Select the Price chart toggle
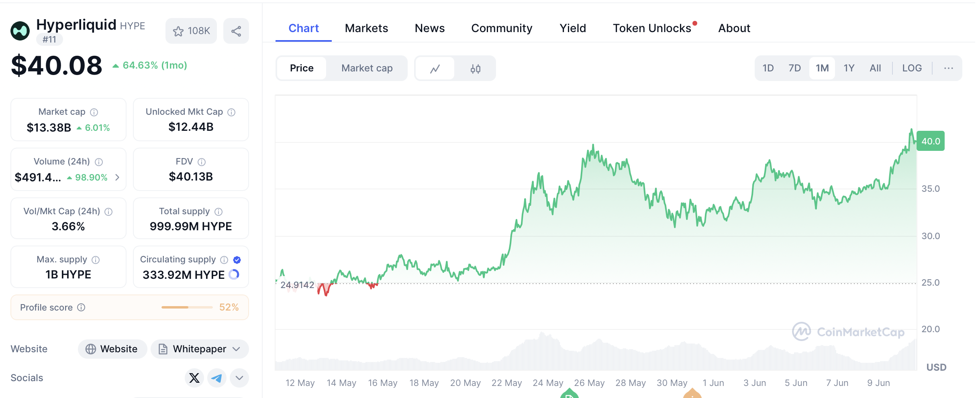 pyautogui.click(x=302, y=68)
